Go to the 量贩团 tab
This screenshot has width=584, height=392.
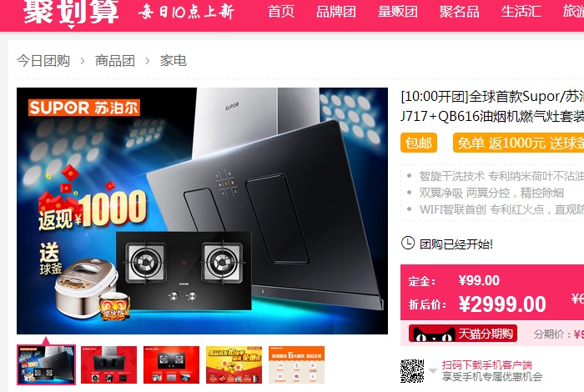pos(397,12)
